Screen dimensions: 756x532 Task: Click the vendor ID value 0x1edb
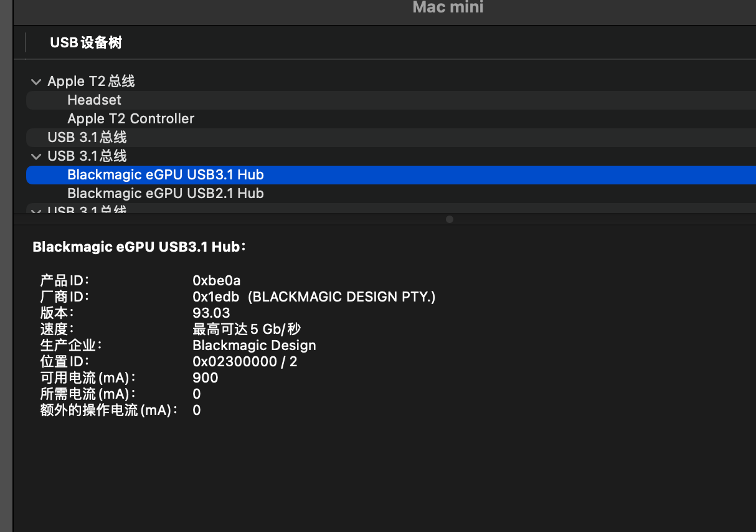pos(215,297)
